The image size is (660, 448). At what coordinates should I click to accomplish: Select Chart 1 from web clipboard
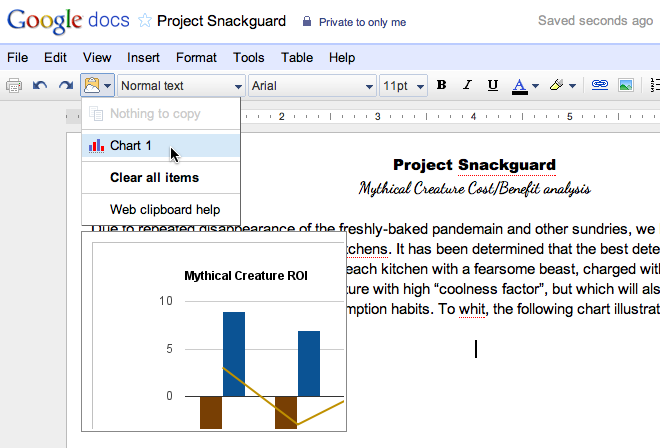[x=161, y=146]
